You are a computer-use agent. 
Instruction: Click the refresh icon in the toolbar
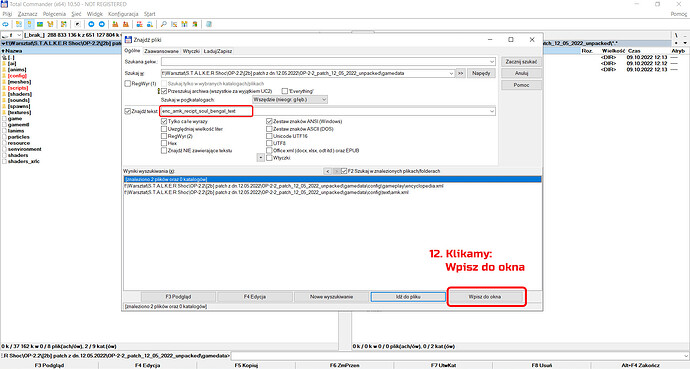coord(5,24)
